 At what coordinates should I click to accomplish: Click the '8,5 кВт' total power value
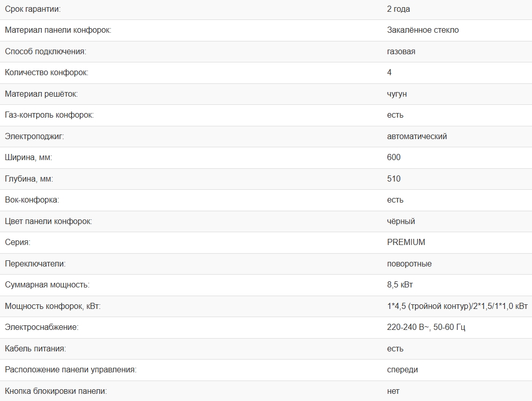(400, 284)
